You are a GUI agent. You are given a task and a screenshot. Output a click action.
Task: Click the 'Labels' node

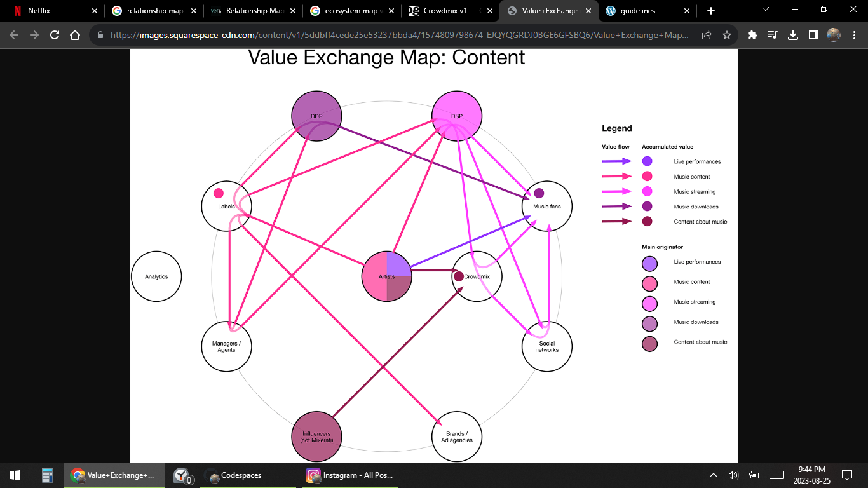[x=227, y=206]
